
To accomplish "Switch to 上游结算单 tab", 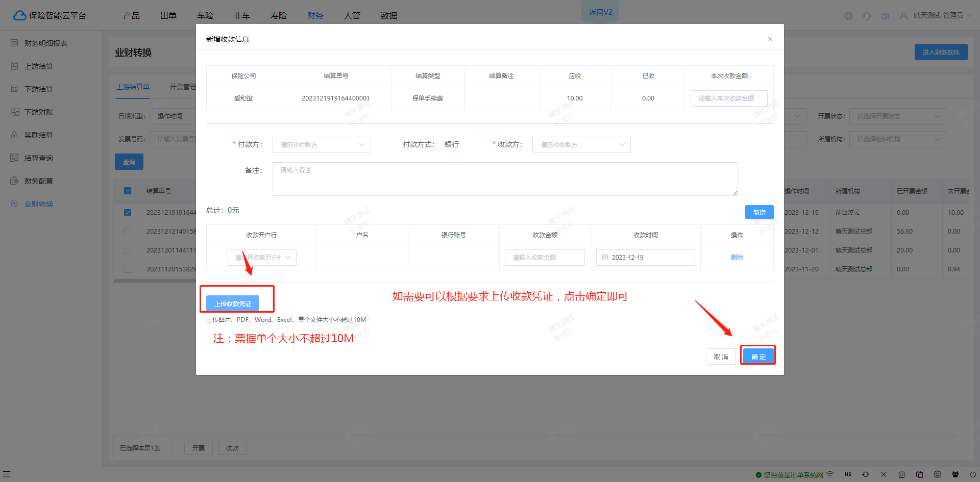I will tap(133, 87).
